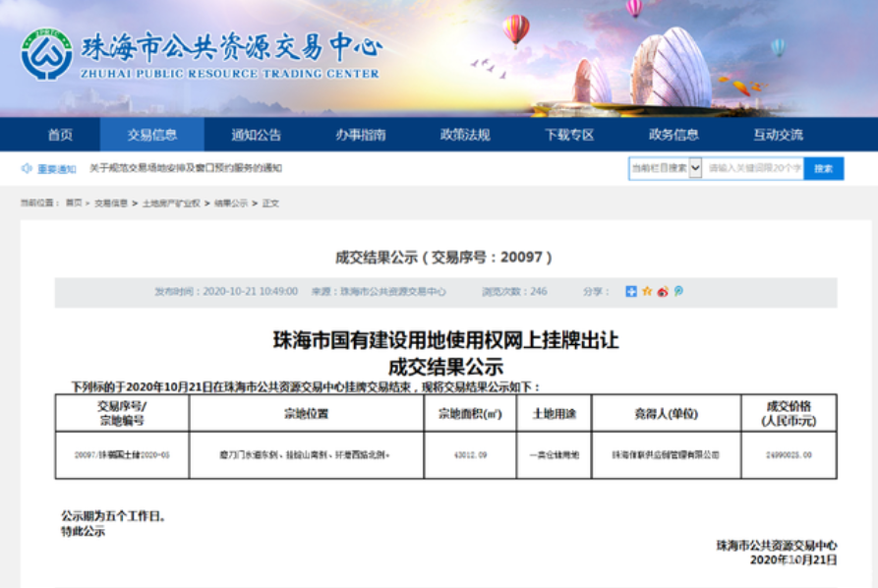This screenshot has width=878, height=588.
Task: Share the page to Weibo
Action: click(663, 291)
